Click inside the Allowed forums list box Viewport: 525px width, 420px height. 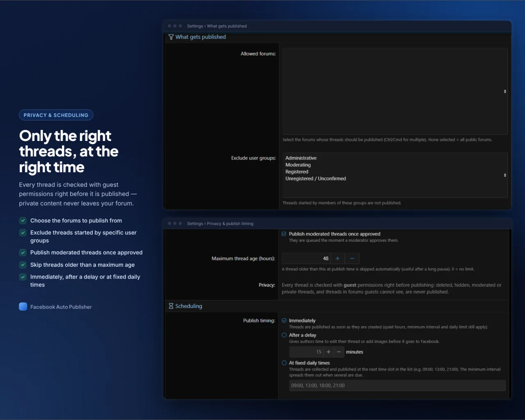395,91
